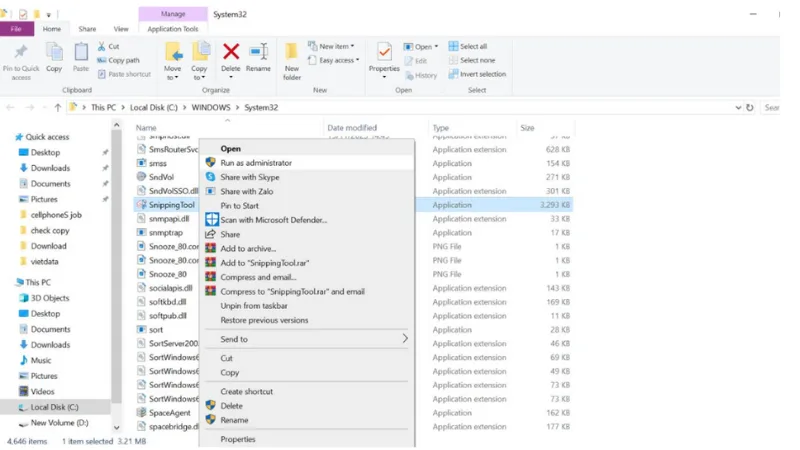Choose Run as administrator in context menu
The width and height of the screenshot is (800, 450).
coord(256,162)
